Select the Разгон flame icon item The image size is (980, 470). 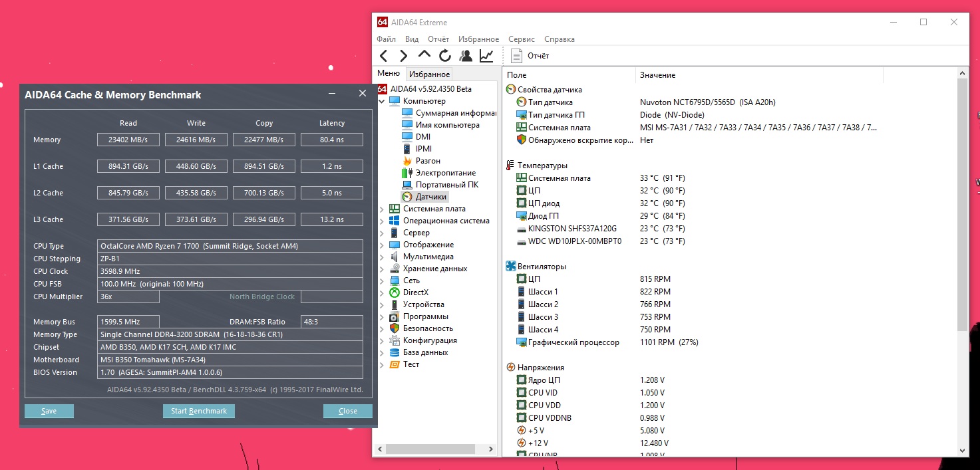407,161
